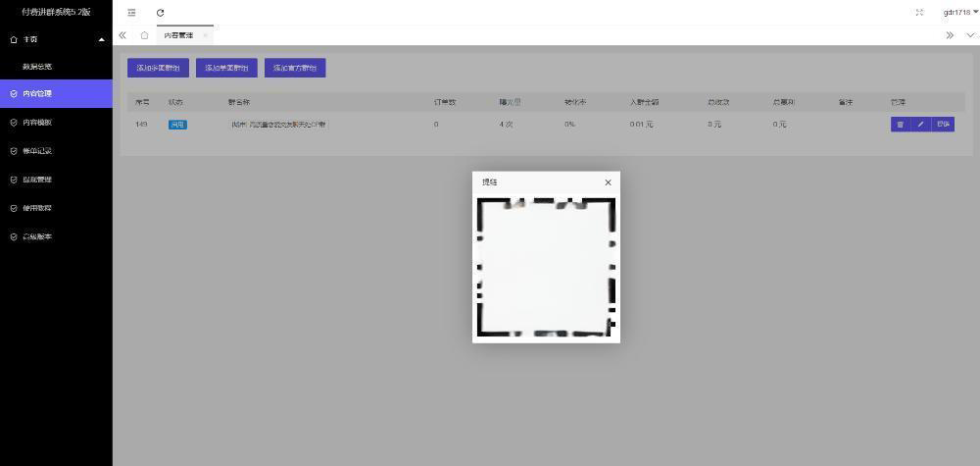Click the 曝光量 column header
The height and width of the screenshot is (466, 980).
point(510,102)
